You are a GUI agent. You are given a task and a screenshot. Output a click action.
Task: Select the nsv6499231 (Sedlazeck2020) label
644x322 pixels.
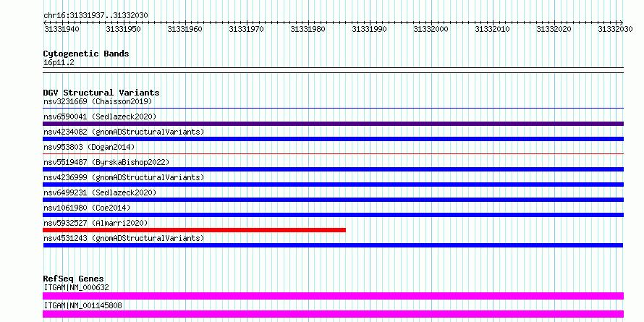[x=100, y=192]
